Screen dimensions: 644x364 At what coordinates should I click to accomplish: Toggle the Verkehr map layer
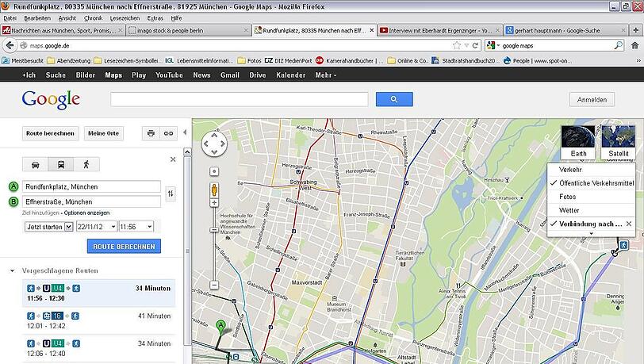(x=592, y=169)
